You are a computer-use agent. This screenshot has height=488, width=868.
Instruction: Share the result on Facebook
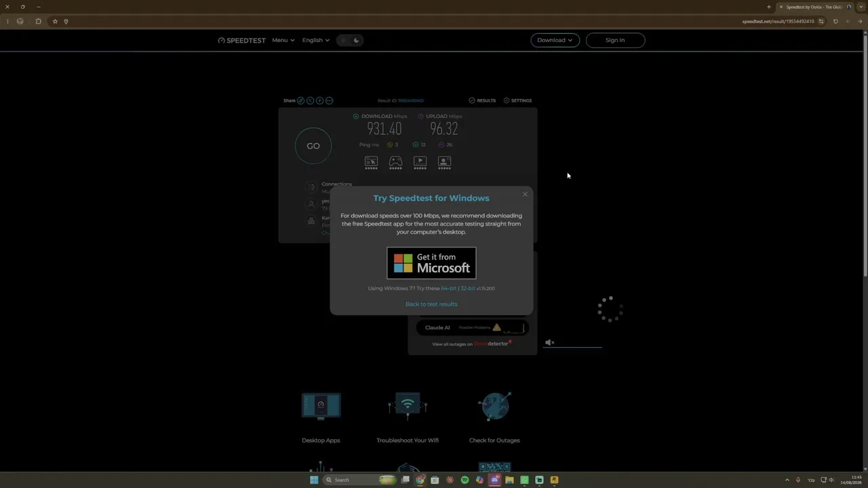point(319,100)
